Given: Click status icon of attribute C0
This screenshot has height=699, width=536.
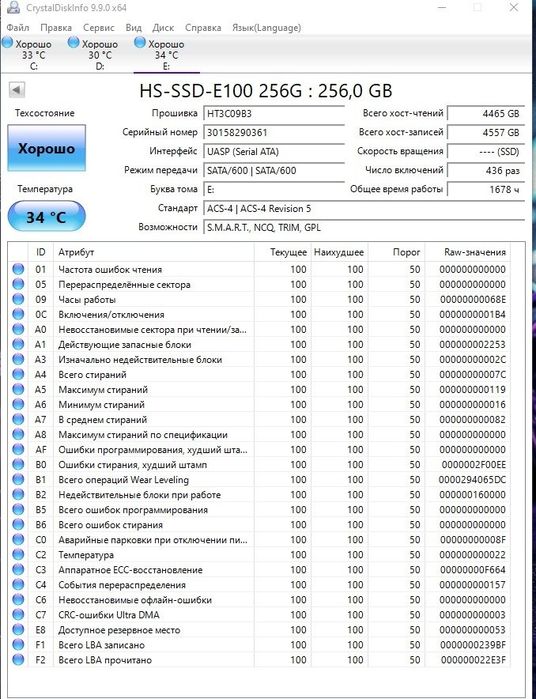Looking at the screenshot, I should click(x=18, y=539).
